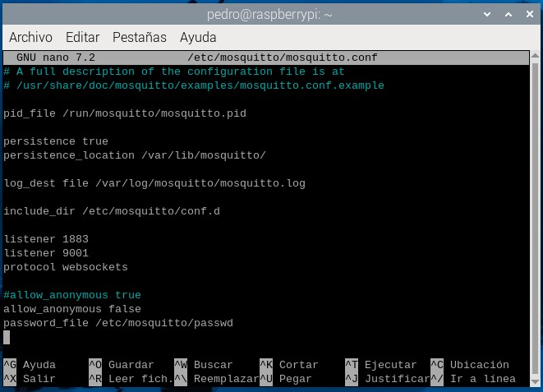Click the Ubicación shortcut label
This screenshot has width=543, height=392.
(479, 365)
